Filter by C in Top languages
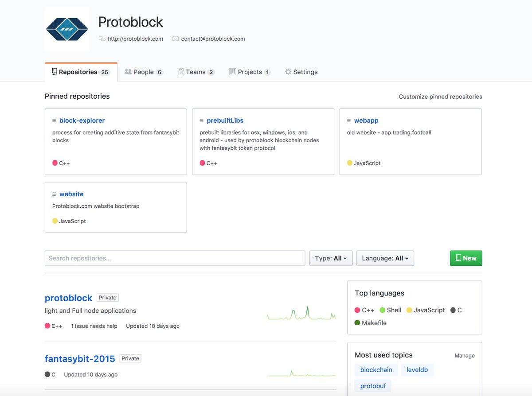 (x=456, y=310)
